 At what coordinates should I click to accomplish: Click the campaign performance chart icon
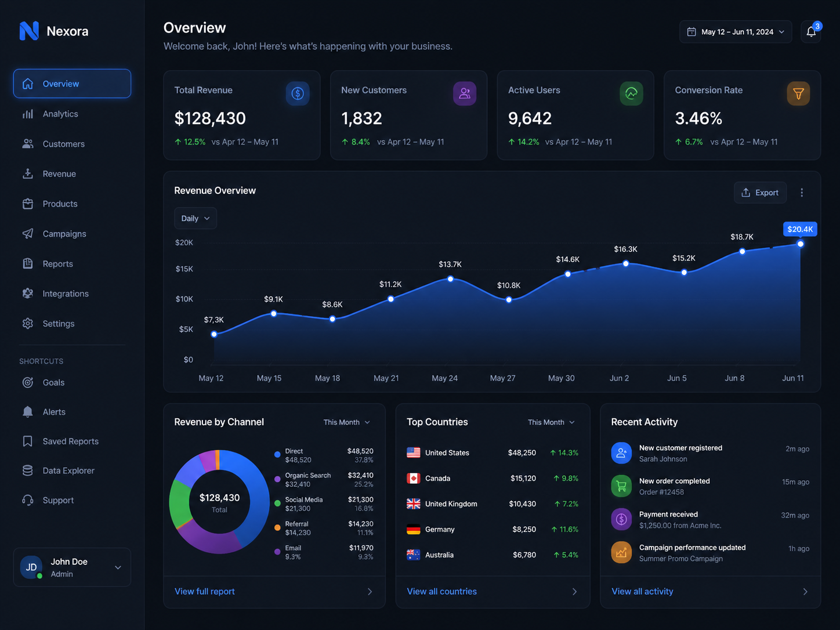(x=621, y=552)
